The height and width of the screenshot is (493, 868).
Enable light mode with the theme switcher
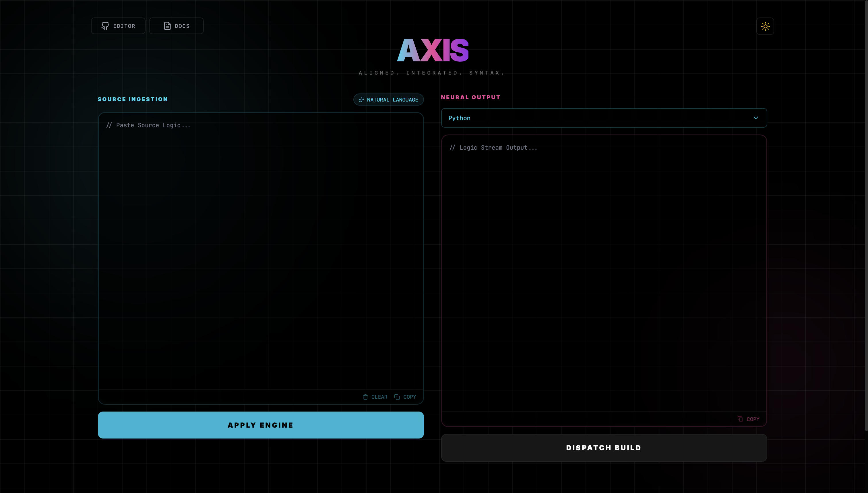(765, 26)
